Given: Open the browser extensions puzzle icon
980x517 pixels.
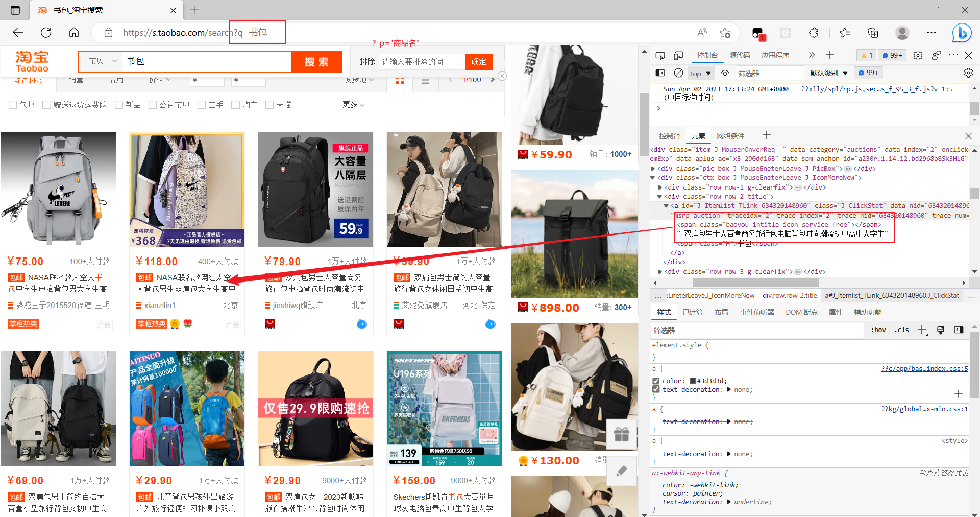Looking at the screenshot, I should click(814, 33).
